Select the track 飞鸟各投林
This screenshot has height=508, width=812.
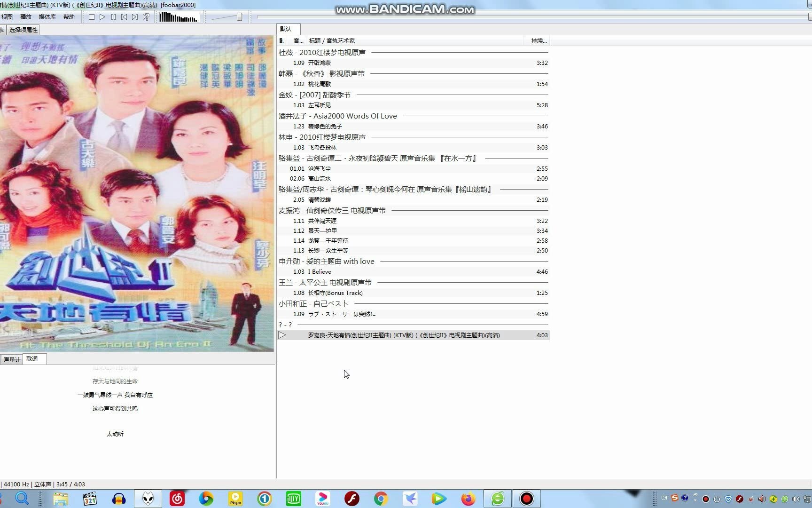click(x=413, y=148)
